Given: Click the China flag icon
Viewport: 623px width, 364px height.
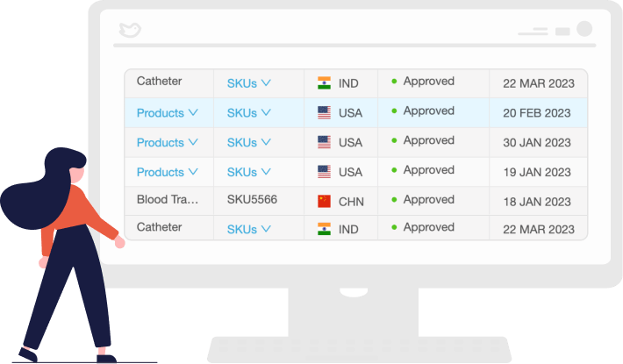Looking at the screenshot, I should [324, 201].
